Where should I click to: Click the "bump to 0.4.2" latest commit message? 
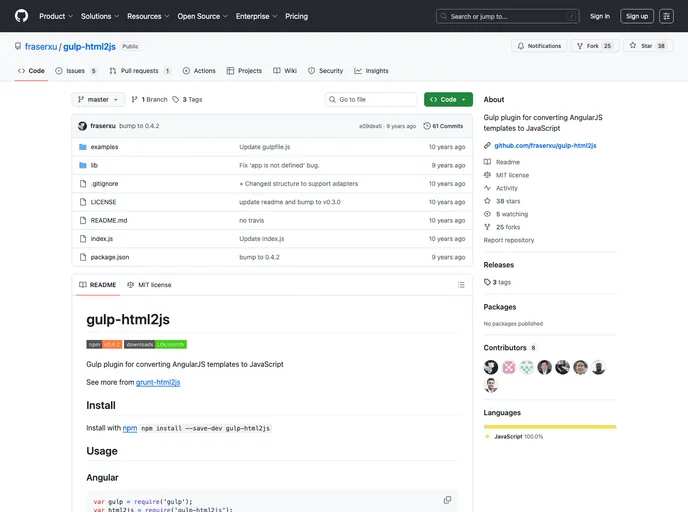point(139,126)
